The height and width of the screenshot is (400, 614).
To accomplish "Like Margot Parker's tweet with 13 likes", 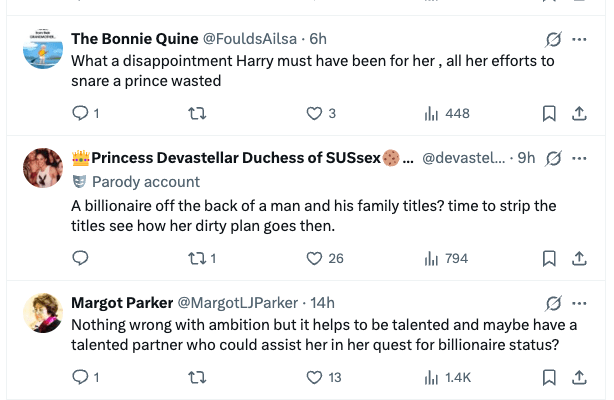I will 314,378.
